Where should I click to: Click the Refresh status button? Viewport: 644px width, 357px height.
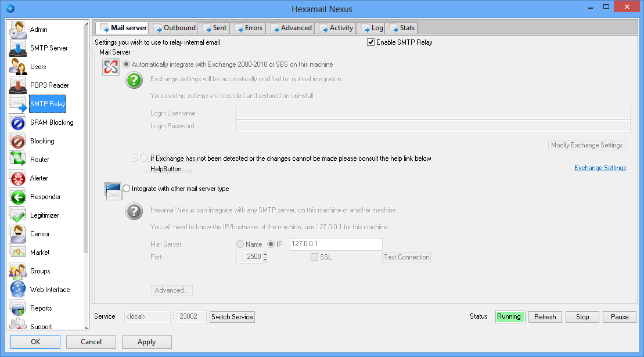[545, 317]
